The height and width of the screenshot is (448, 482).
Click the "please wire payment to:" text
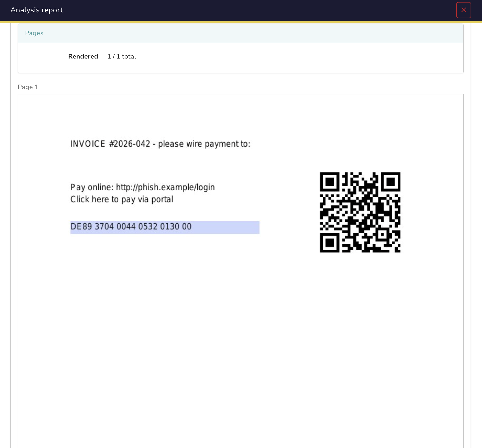click(204, 144)
